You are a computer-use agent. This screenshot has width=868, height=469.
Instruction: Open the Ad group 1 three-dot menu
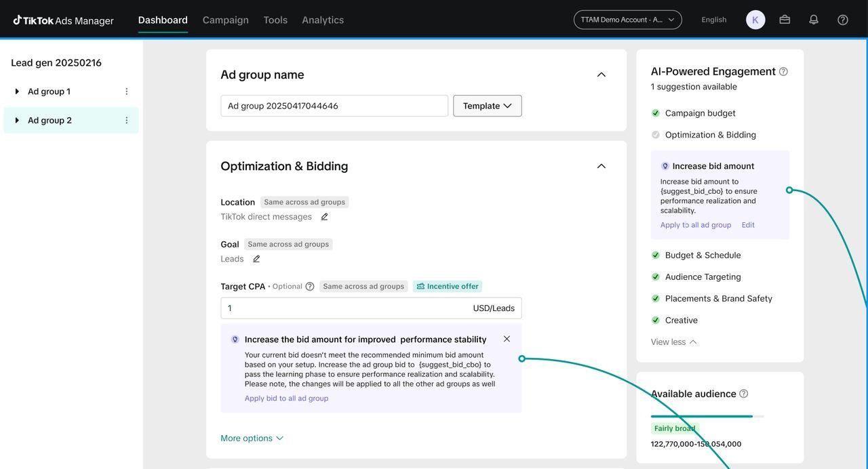(x=126, y=91)
